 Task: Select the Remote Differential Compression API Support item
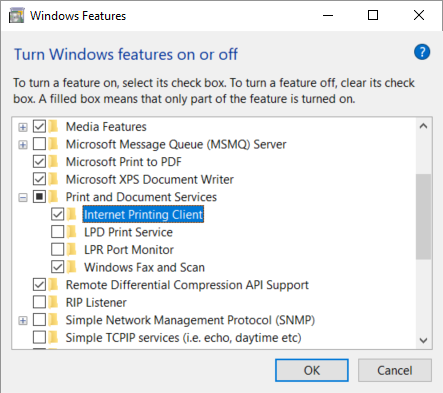click(187, 285)
